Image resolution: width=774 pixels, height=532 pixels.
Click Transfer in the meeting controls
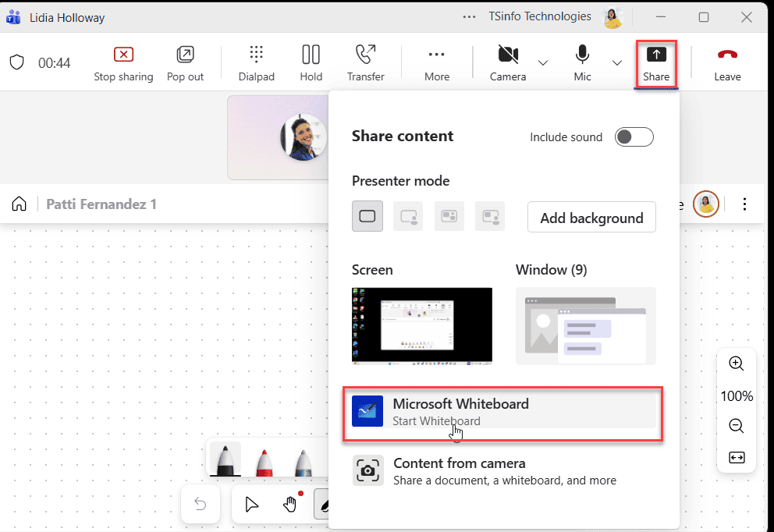[x=365, y=62]
